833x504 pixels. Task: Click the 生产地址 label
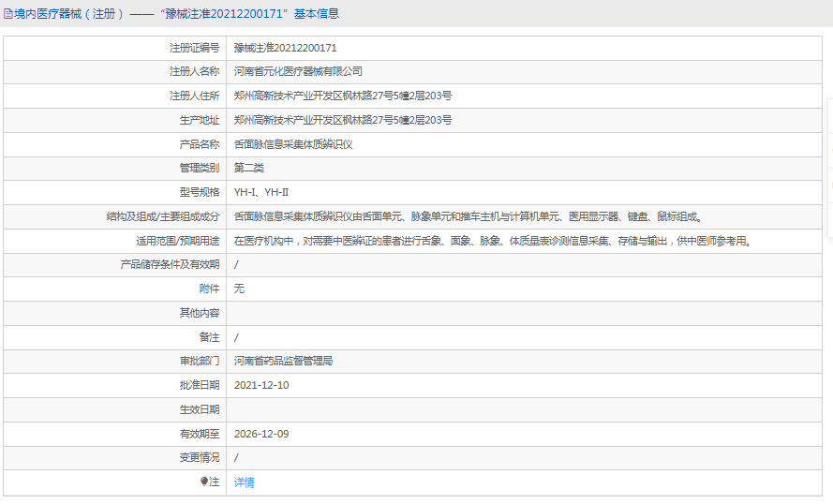200,120
